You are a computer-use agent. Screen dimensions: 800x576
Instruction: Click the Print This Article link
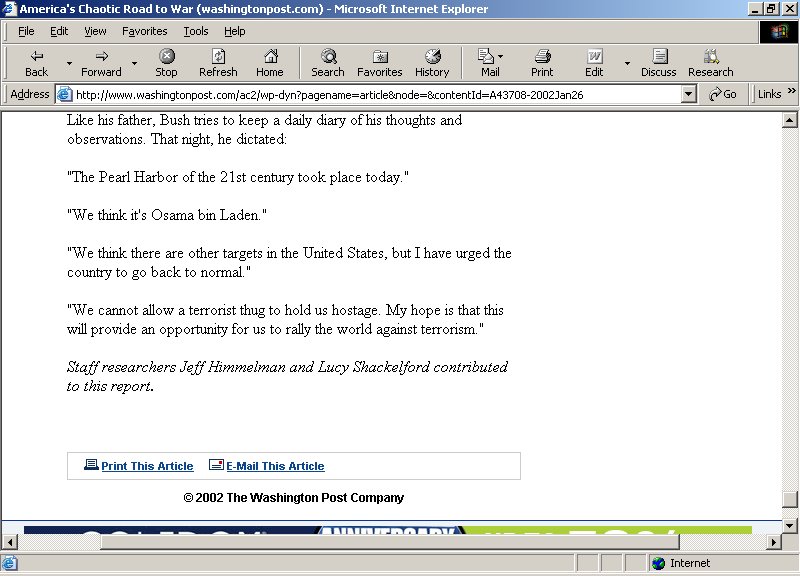[x=147, y=466]
